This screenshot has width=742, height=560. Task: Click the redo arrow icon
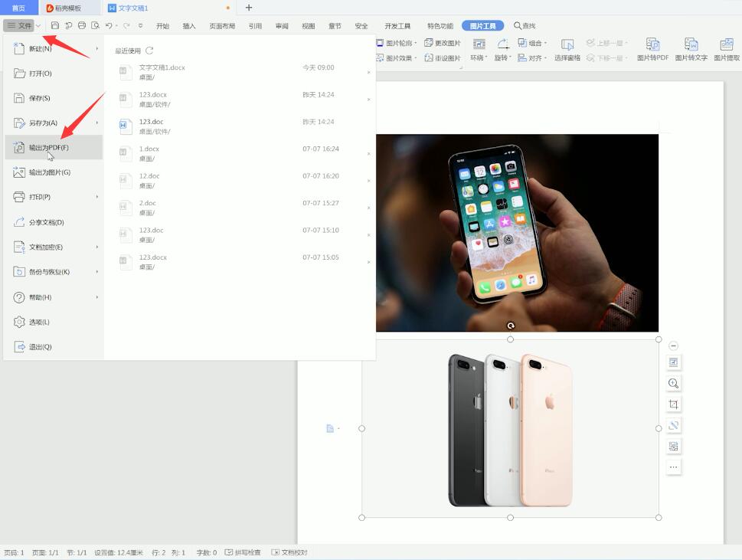click(x=126, y=25)
